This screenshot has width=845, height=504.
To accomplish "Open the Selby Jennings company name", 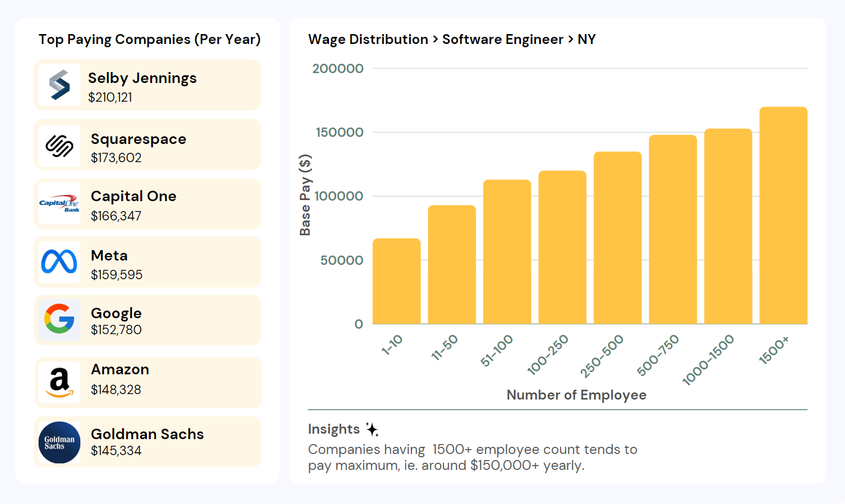I will tap(142, 78).
